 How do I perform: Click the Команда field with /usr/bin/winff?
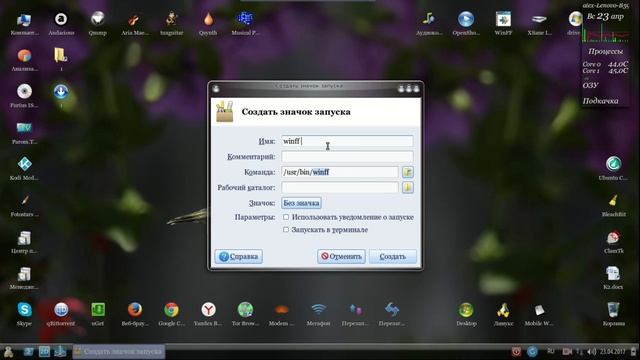pos(340,172)
